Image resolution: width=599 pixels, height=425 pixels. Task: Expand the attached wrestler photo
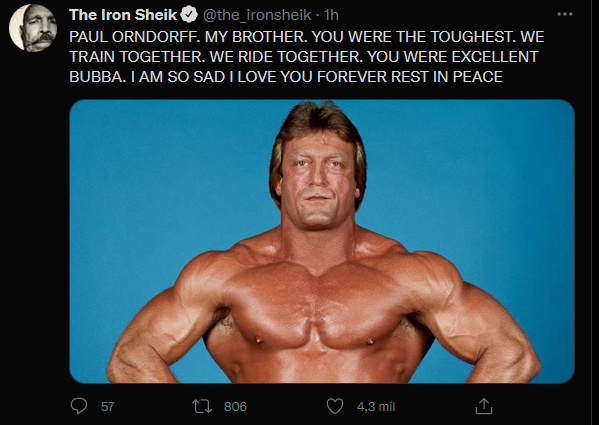pyautogui.click(x=322, y=241)
